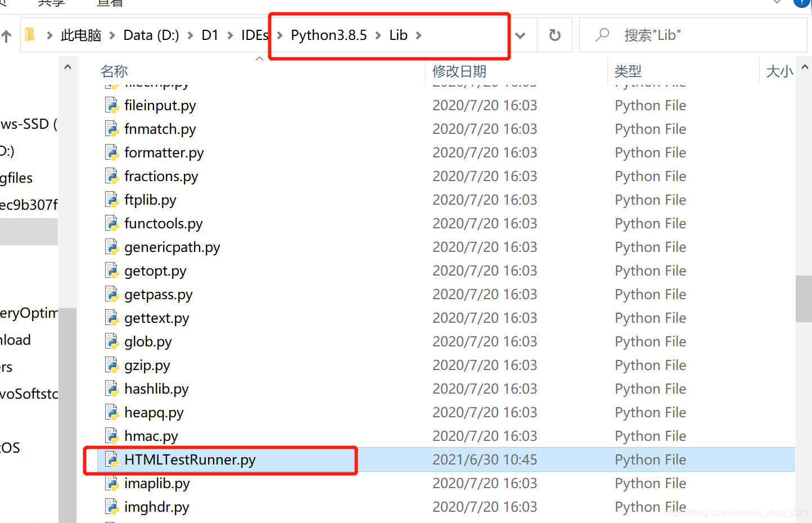Click Python File type of HTMLTestRunner.py

[x=651, y=459]
